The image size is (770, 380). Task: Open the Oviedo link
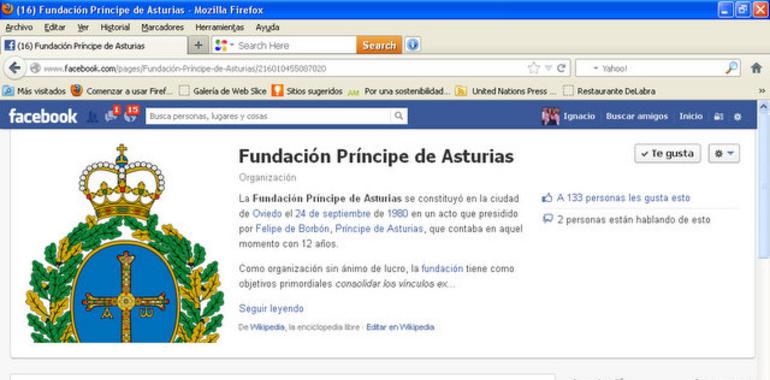[x=267, y=214]
